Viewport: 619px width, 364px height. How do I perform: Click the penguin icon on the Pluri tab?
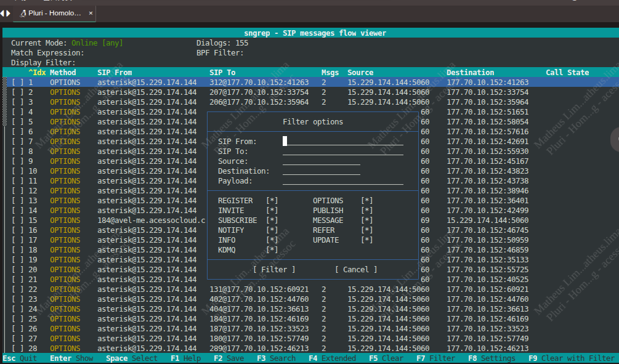[x=22, y=13]
